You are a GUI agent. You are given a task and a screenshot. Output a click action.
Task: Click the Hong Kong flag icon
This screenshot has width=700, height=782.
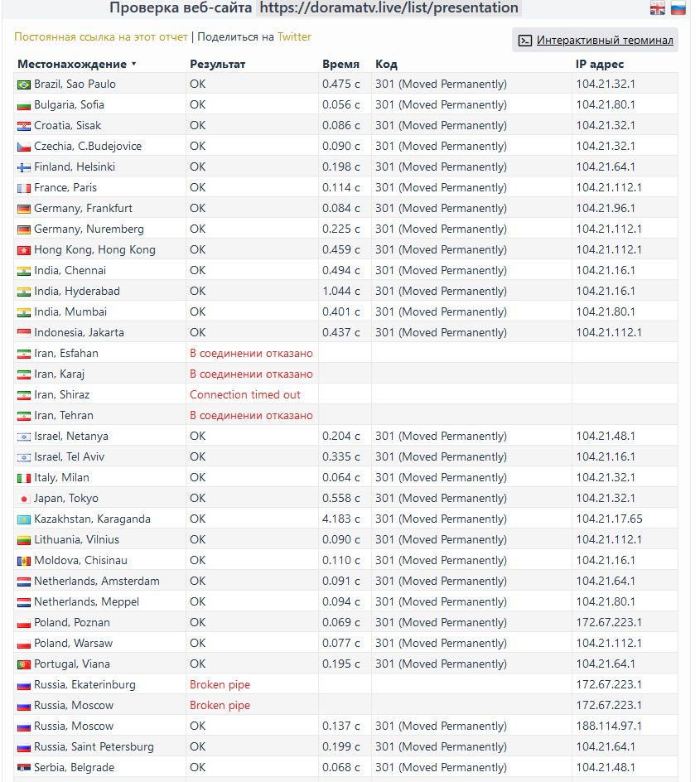click(x=24, y=250)
